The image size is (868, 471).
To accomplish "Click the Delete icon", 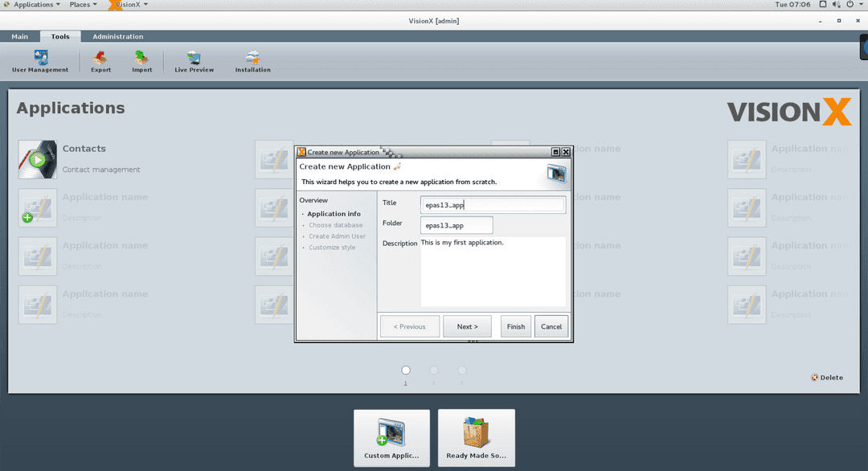I will pyautogui.click(x=827, y=377).
